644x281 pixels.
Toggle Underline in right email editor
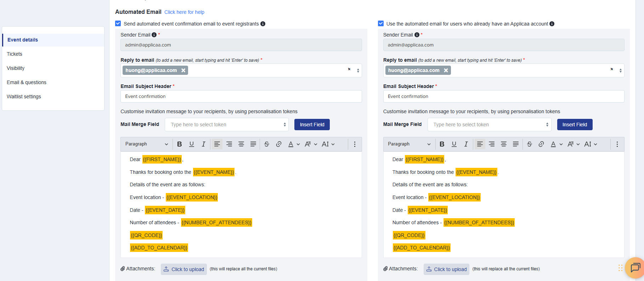pos(454,144)
